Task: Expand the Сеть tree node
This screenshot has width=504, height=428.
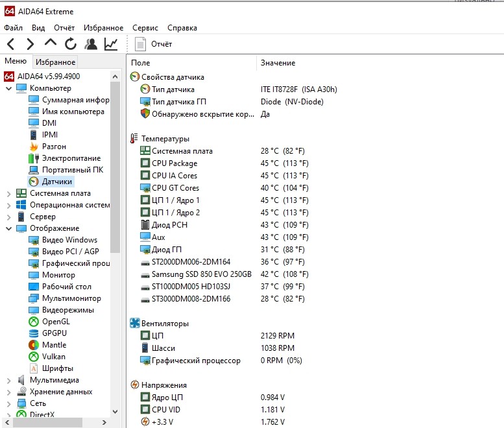Action: point(8,403)
